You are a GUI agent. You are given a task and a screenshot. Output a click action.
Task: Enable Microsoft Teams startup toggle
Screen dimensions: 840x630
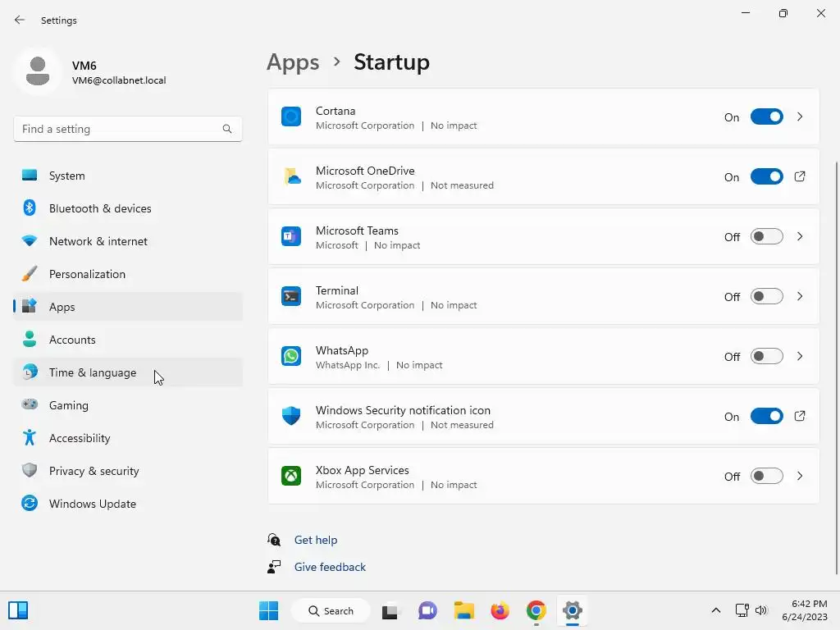(x=767, y=237)
